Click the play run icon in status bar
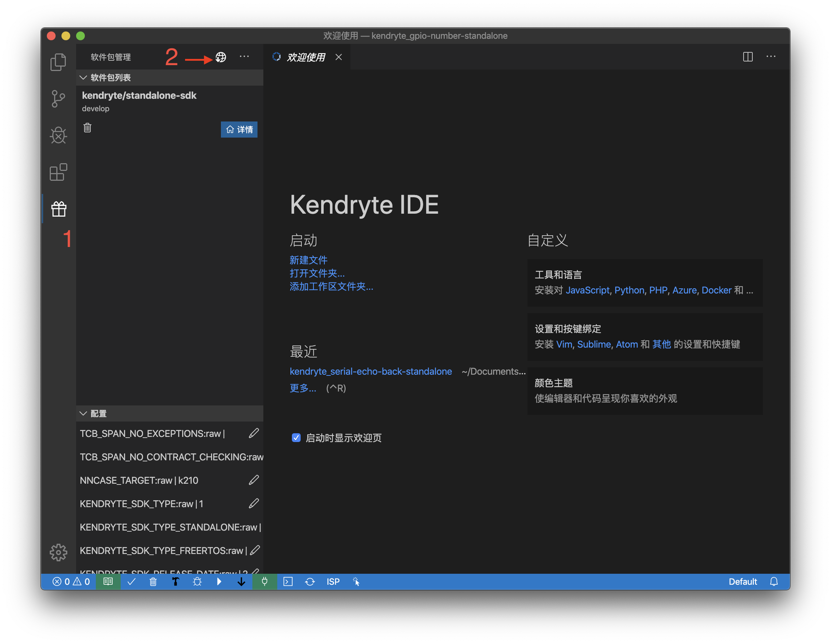This screenshot has height=644, width=831. pos(219,581)
